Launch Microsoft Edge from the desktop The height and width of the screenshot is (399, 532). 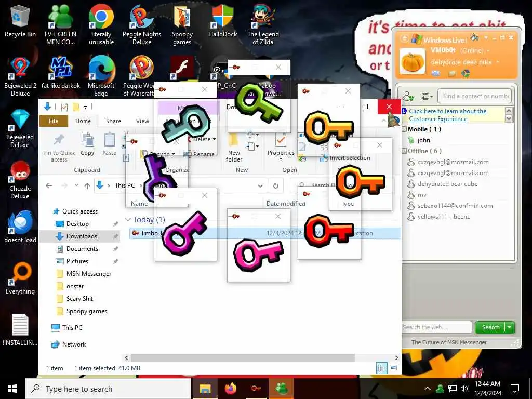tap(101, 77)
